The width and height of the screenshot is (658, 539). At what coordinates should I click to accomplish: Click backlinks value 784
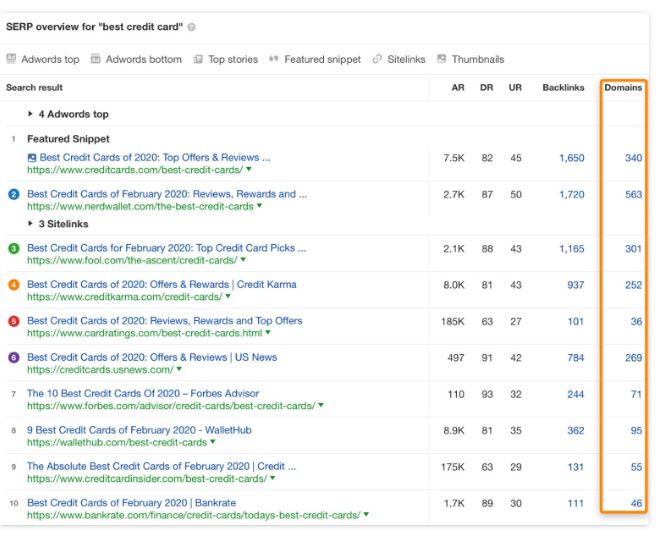576,358
